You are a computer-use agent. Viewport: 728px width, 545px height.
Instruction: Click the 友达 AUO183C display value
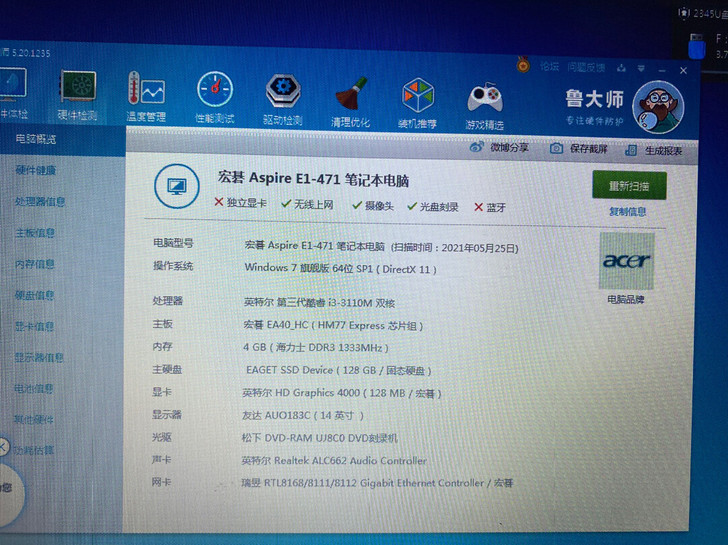pos(302,415)
